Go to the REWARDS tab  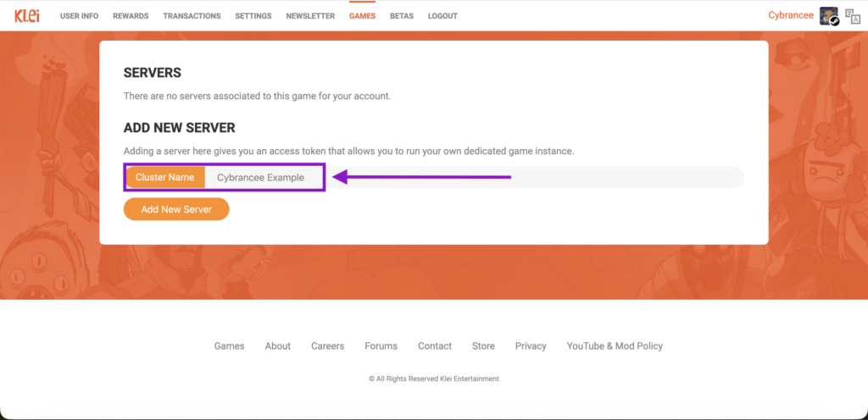coord(131,16)
